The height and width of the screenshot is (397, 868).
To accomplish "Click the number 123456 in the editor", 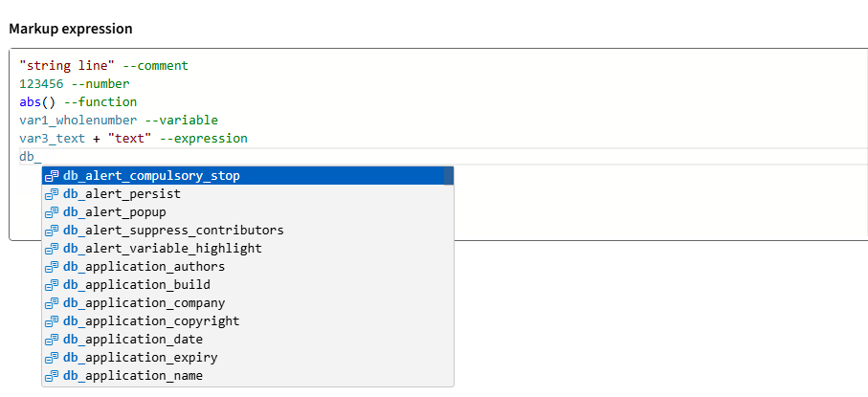I will (41, 84).
